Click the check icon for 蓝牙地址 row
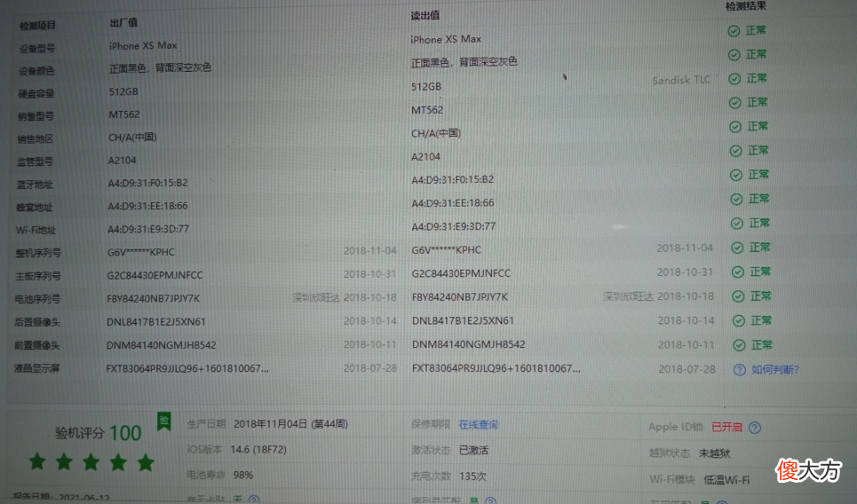The height and width of the screenshot is (504, 857). [736, 175]
